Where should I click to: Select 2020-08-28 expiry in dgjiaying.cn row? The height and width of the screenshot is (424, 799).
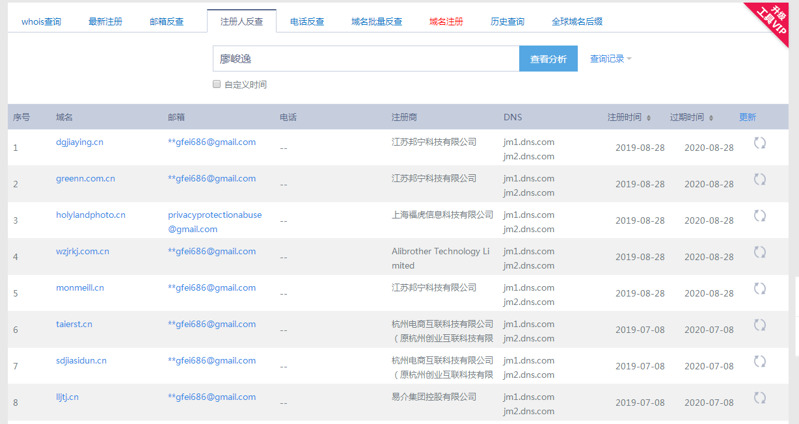pyautogui.click(x=709, y=148)
